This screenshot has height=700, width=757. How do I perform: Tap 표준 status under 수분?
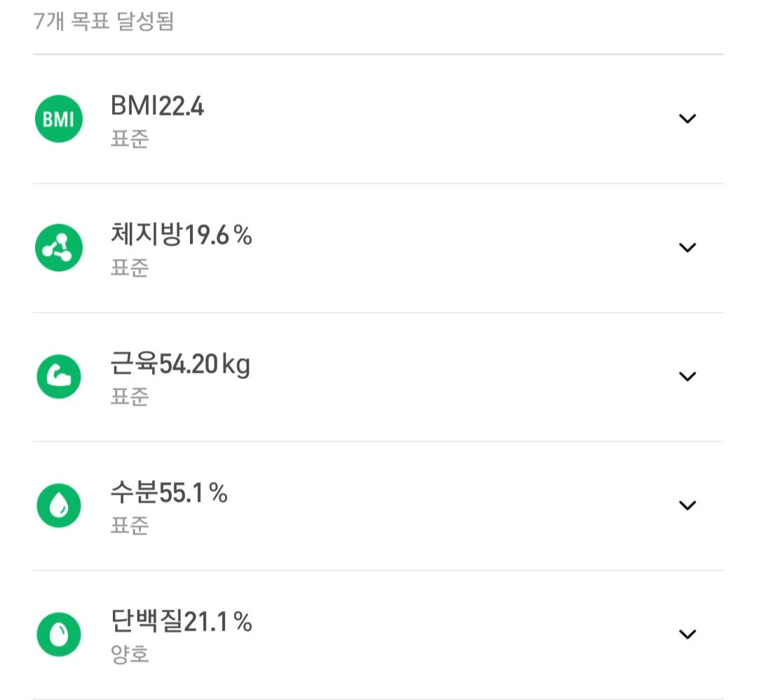[x=130, y=526]
